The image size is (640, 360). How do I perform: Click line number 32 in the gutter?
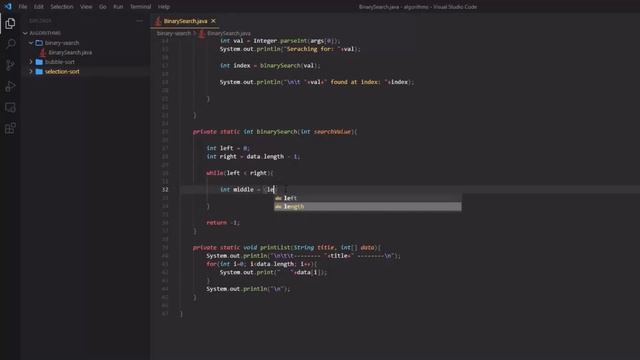tap(165, 189)
